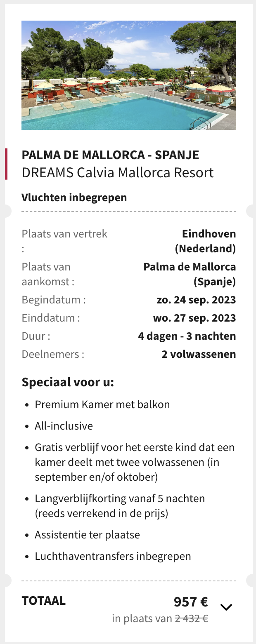
Task: Select the All-inclusive bullet item
Action: click(x=64, y=426)
